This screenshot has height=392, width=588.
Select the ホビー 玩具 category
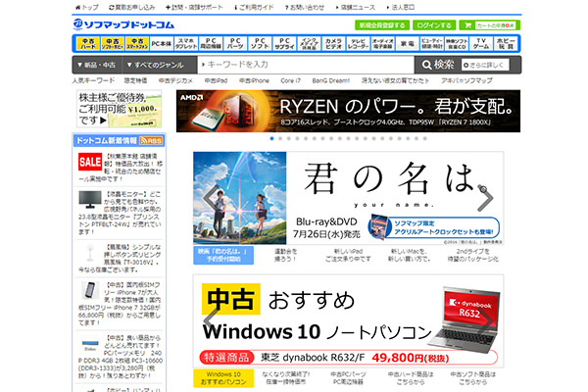tap(506, 43)
